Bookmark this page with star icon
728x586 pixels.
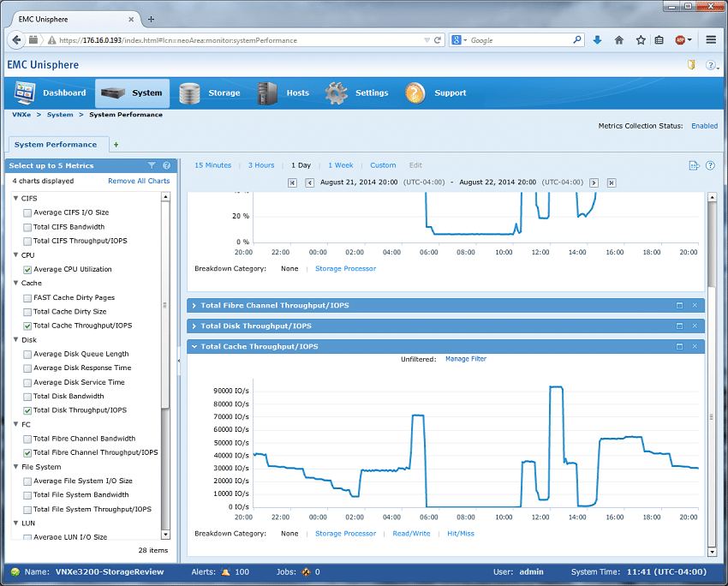click(x=641, y=40)
